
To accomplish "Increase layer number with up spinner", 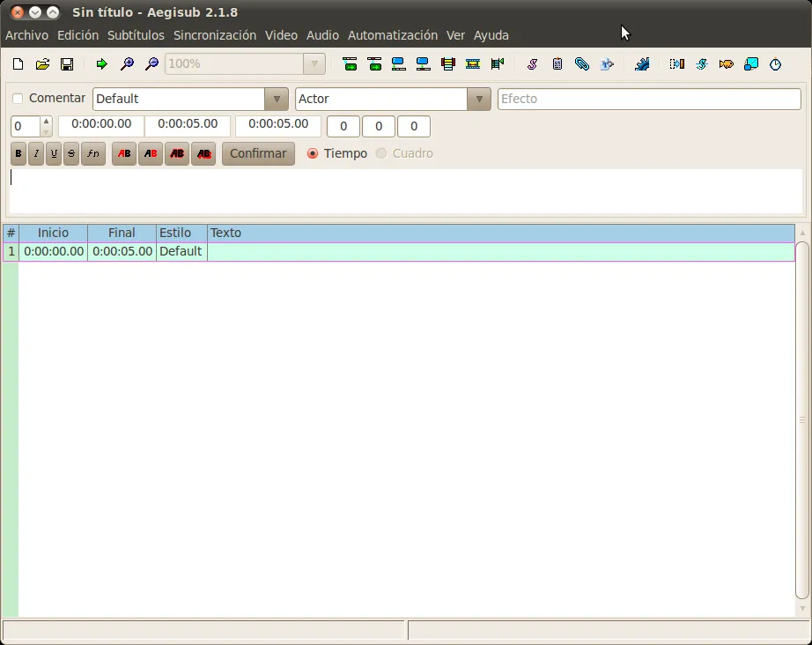I will pyautogui.click(x=46, y=122).
